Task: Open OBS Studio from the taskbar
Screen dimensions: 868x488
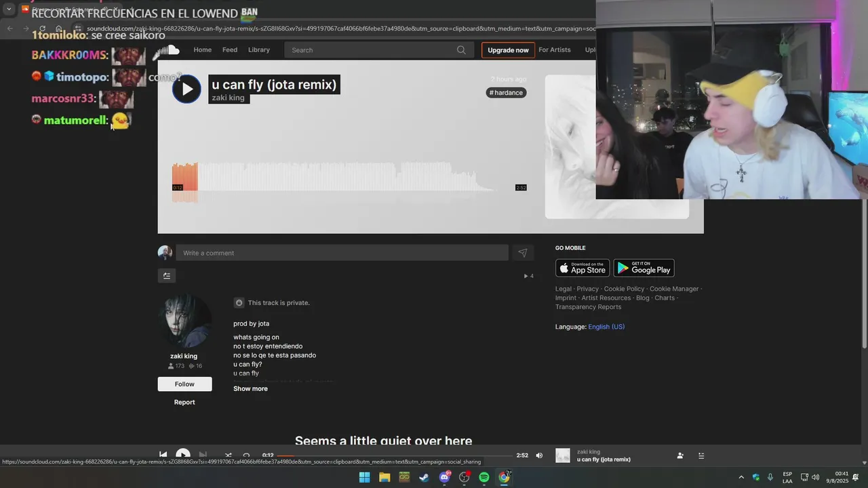Action: (x=465, y=477)
